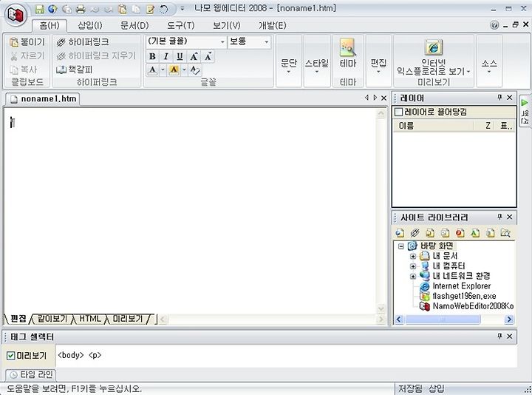Image resolution: width=532 pixels, height=395 pixels.
Task: Open the 삽입(I) ribbon tab
Action: coord(90,25)
